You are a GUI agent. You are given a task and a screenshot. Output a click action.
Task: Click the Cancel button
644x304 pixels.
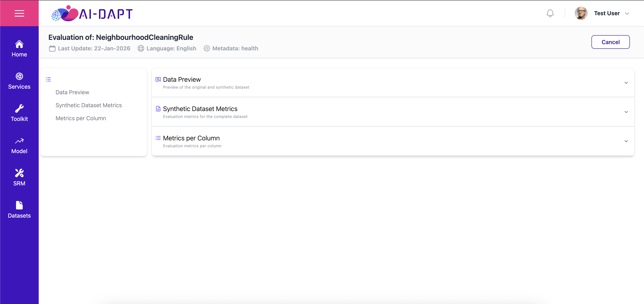point(610,42)
